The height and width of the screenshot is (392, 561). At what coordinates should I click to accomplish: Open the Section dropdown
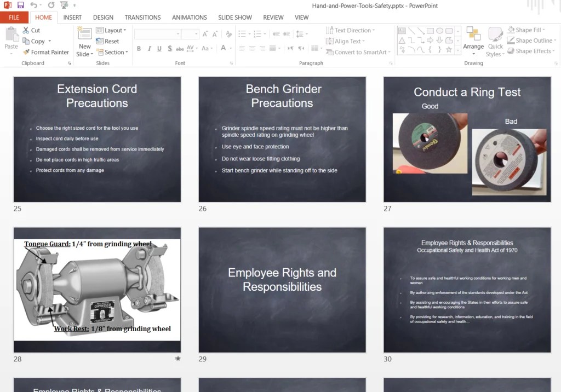pyautogui.click(x=112, y=52)
